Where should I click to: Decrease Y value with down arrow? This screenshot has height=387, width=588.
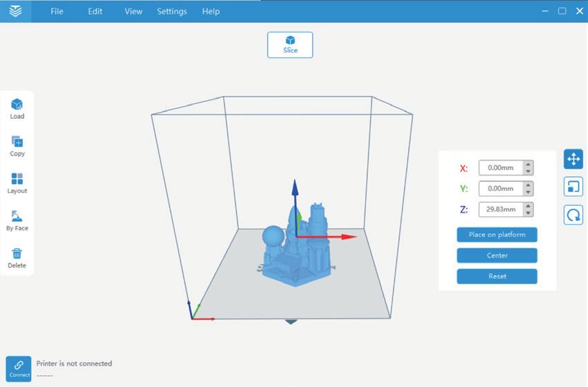(x=528, y=192)
